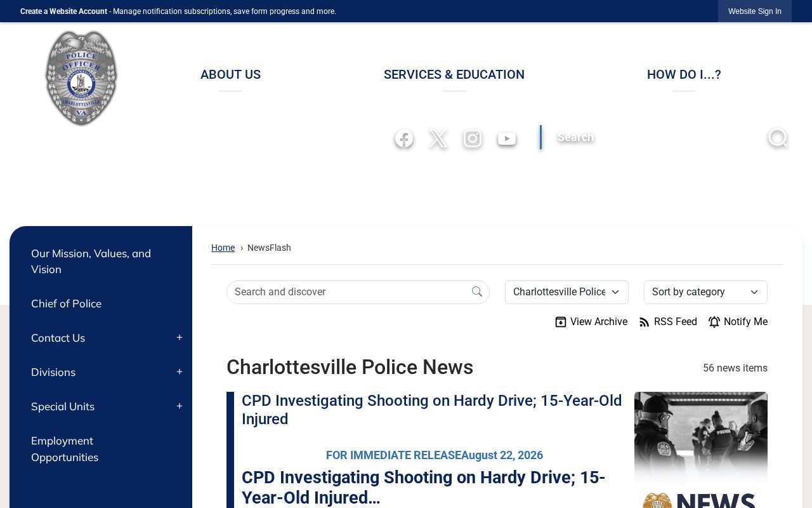Open the Facebook social icon
The width and height of the screenshot is (812, 508).
point(404,138)
